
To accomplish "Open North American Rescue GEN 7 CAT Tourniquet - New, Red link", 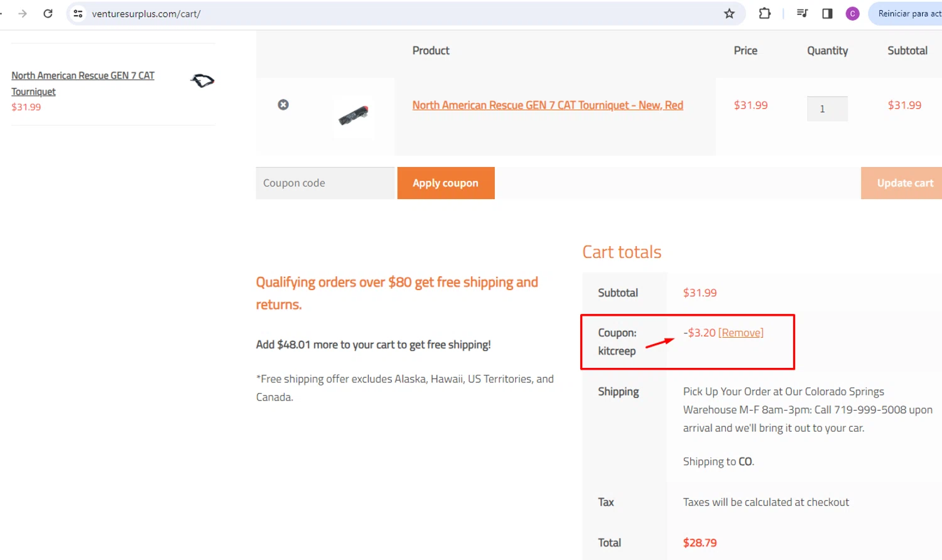I will pos(548,105).
